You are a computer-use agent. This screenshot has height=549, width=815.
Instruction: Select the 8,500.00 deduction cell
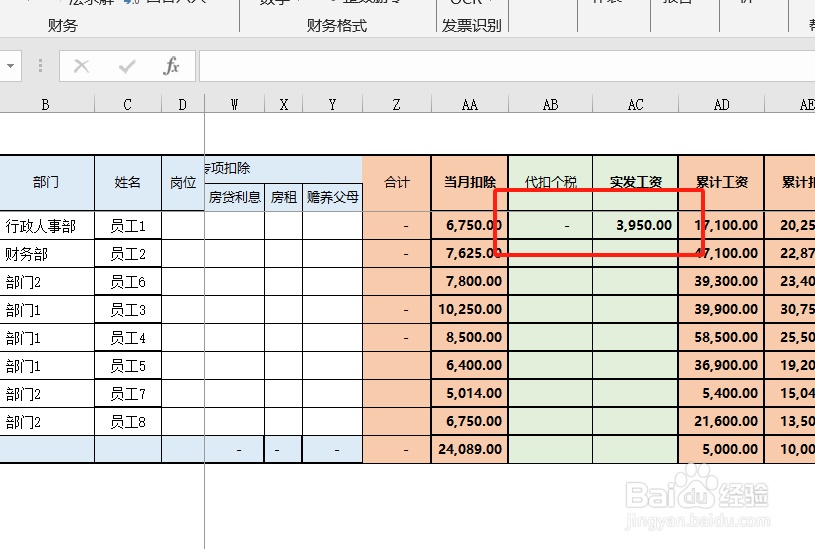(469, 337)
